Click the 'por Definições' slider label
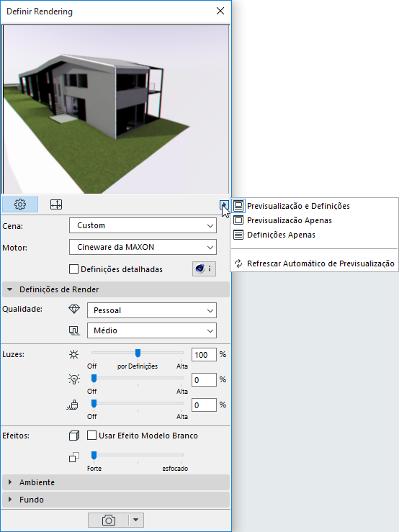This screenshot has width=399, height=532. point(138,366)
